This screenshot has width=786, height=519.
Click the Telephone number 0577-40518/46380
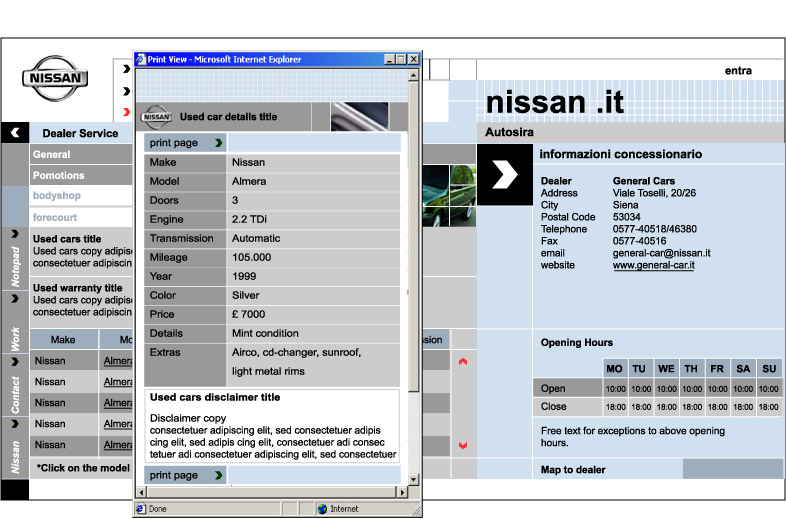(x=655, y=229)
